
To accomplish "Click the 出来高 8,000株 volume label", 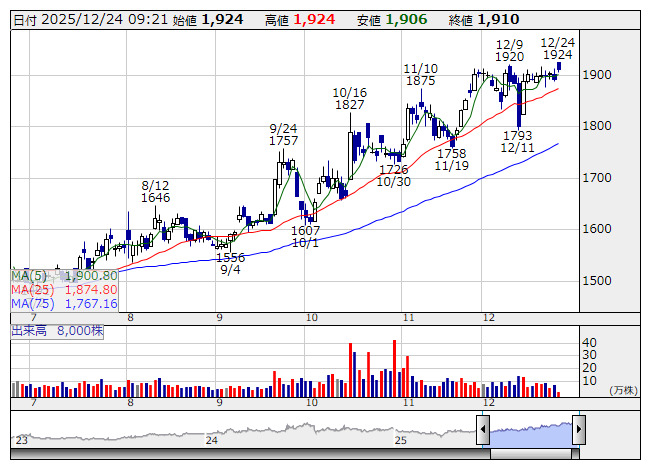I will click(x=57, y=329).
